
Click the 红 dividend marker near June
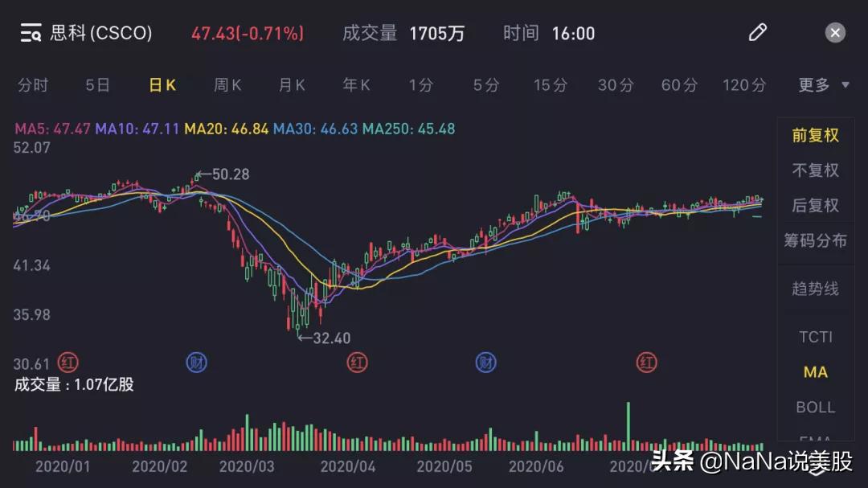tap(647, 363)
